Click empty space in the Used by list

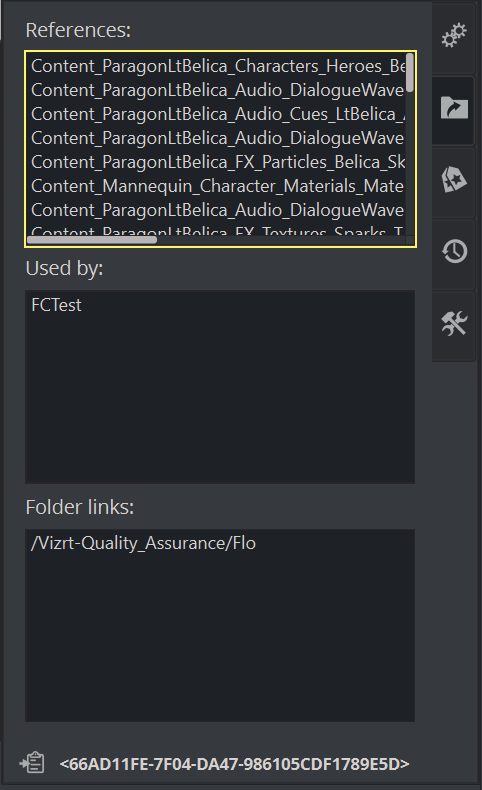click(x=220, y=398)
